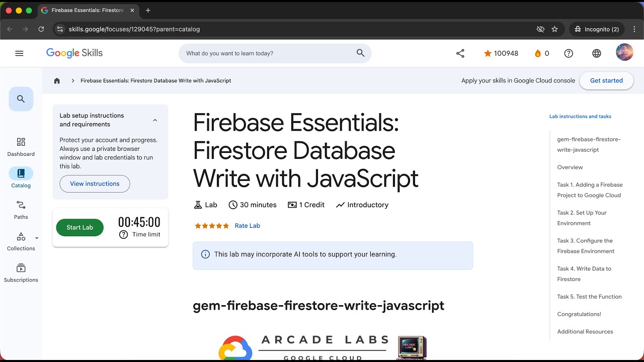Jump to Task 4 Write Data to Firestore
Screen dimensions: 644x362
pyautogui.click(x=584, y=274)
